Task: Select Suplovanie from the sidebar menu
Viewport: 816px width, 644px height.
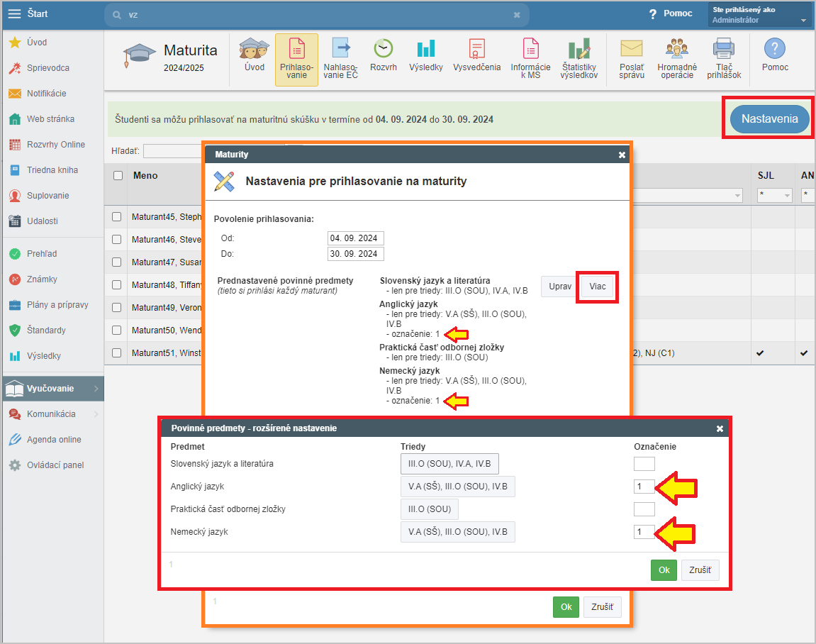Action: coord(48,196)
